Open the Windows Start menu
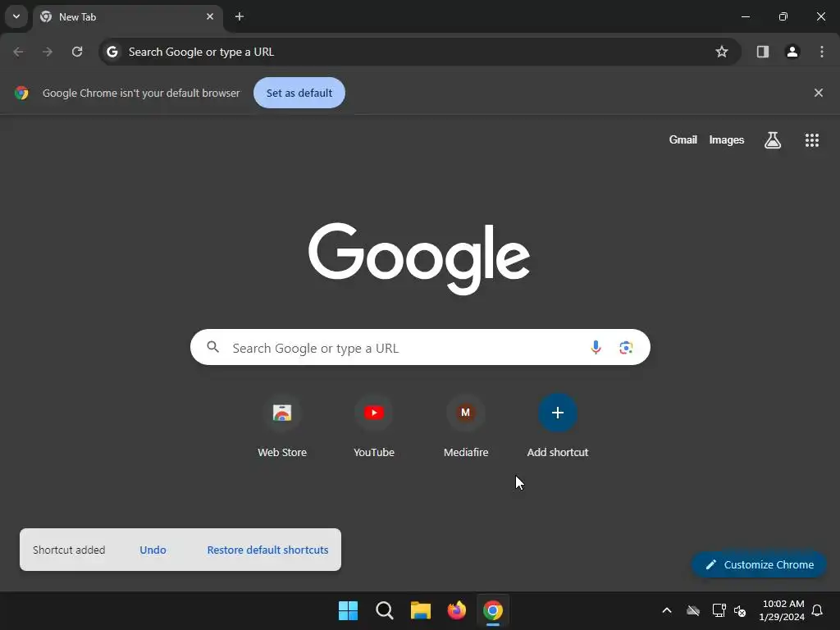The width and height of the screenshot is (840, 630). tap(348, 610)
